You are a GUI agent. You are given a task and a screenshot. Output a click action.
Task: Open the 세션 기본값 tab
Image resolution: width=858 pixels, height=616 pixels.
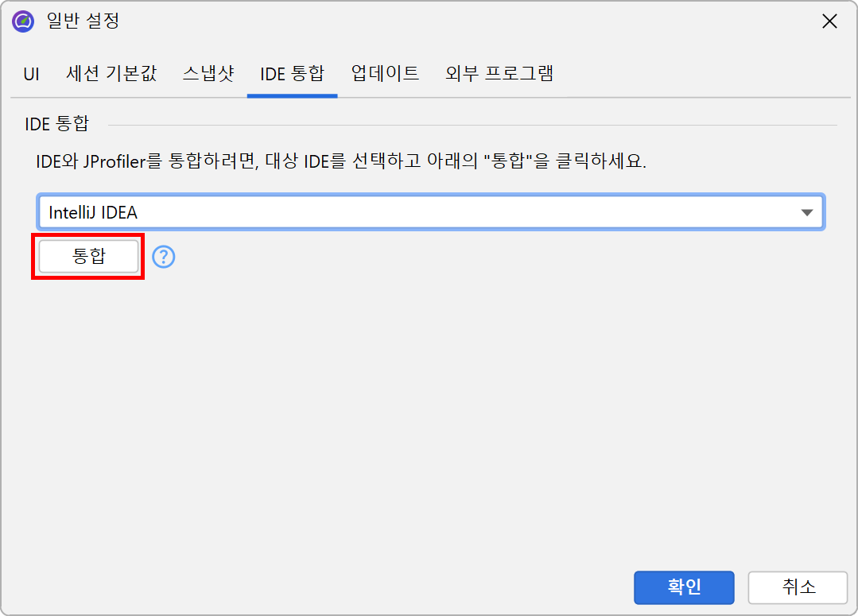point(111,73)
